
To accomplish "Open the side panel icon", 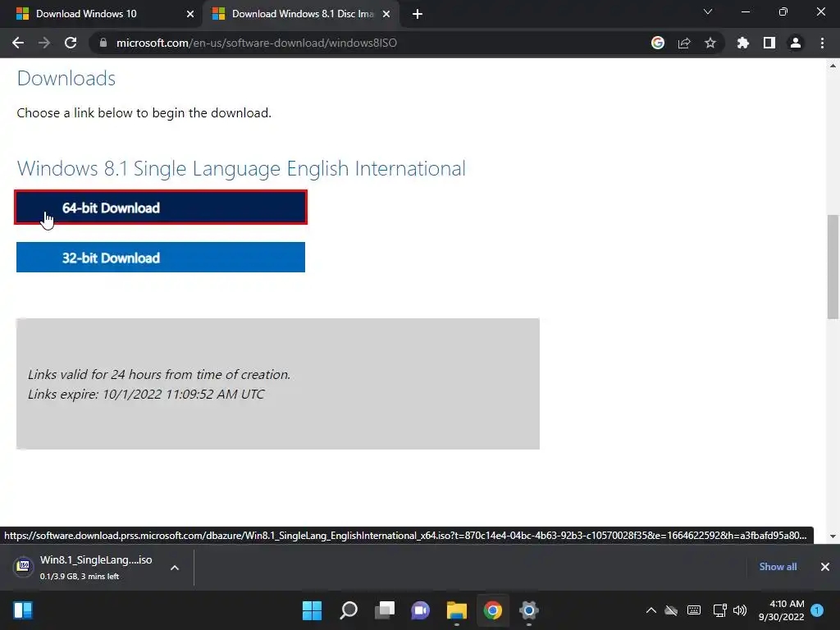I will [769, 43].
